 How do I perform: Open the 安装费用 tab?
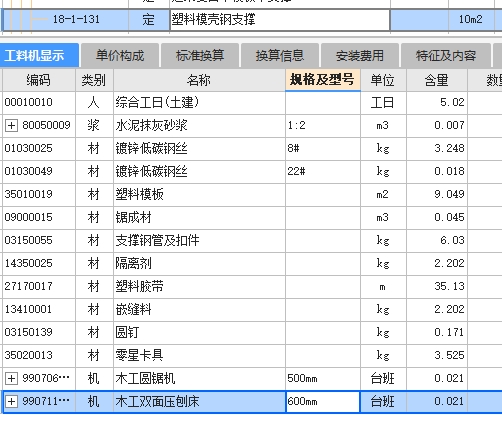[x=360, y=55]
